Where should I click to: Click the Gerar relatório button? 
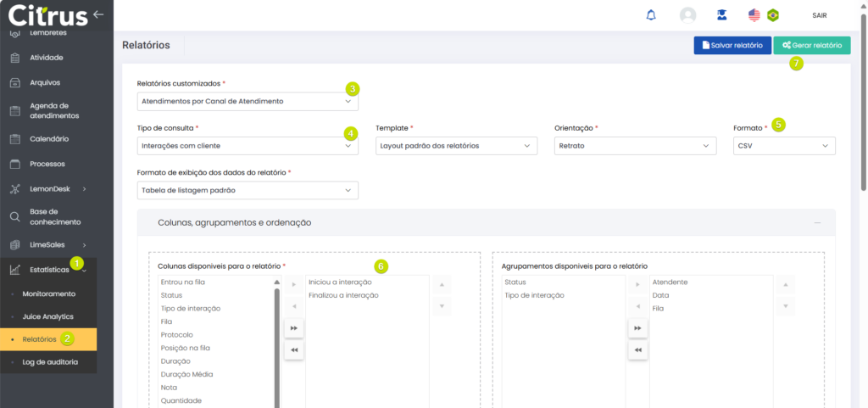tap(811, 46)
